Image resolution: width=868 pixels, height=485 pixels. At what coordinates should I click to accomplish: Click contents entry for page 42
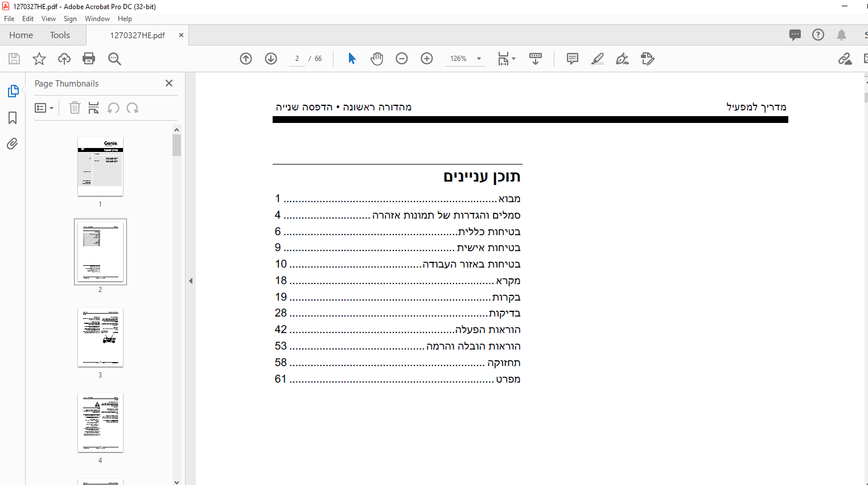pyautogui.click(x=397, y=330)
